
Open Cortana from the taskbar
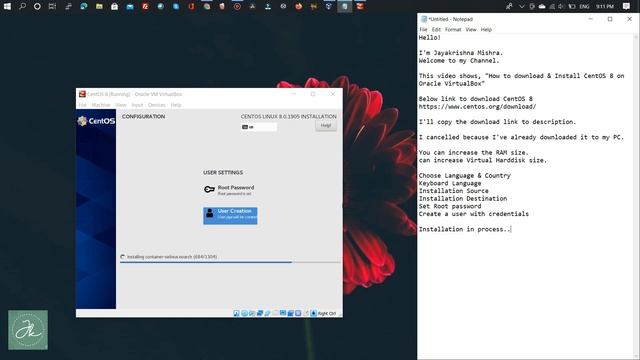[37, 6]
